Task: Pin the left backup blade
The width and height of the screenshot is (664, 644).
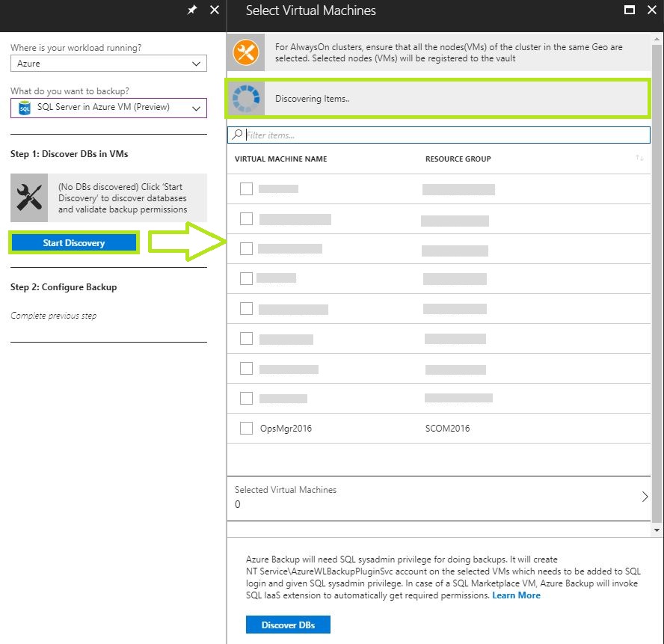Action: point(192,10)
